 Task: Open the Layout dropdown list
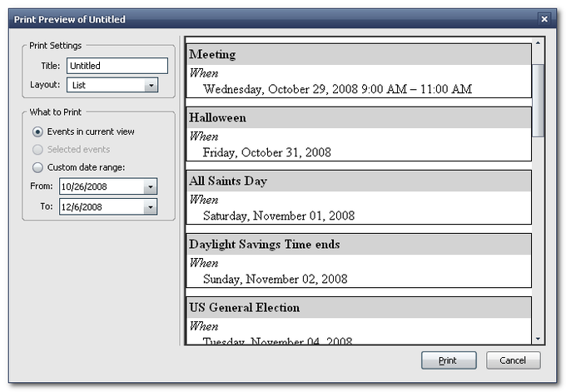click(x=150, y=85)
